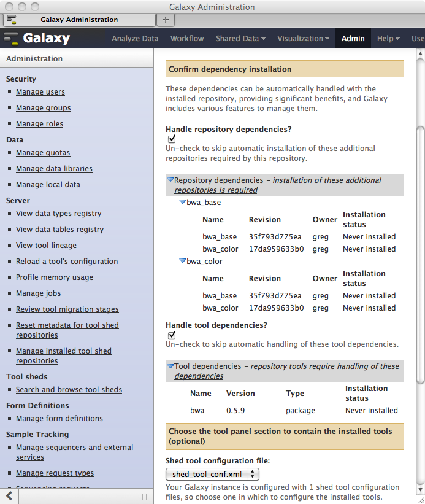The width and height of the screenshot is (425, 504).
Task: Switch to the Analyze Data tab
Action: (x=135, y=38)
